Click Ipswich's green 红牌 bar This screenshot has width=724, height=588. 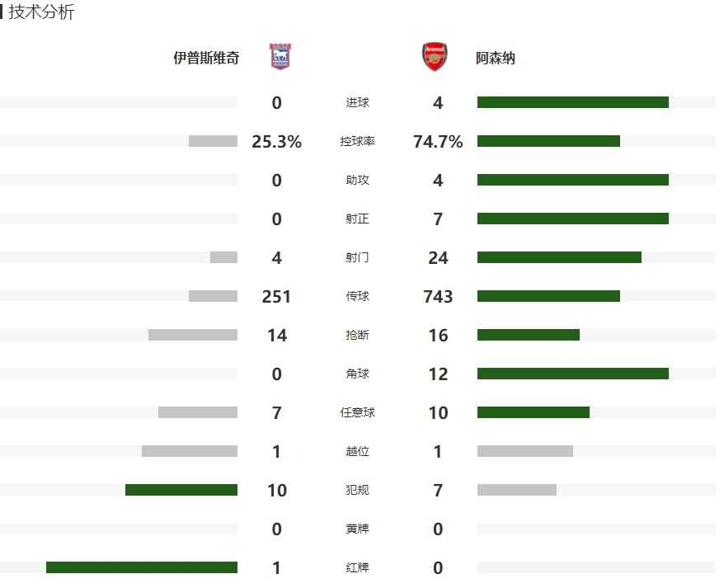pyautogui.click(x=142, y=567)
